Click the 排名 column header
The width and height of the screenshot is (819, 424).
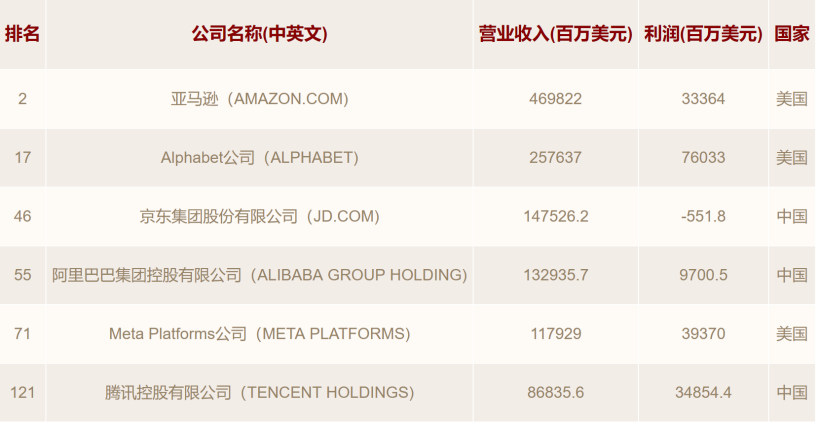pos(22,34)
